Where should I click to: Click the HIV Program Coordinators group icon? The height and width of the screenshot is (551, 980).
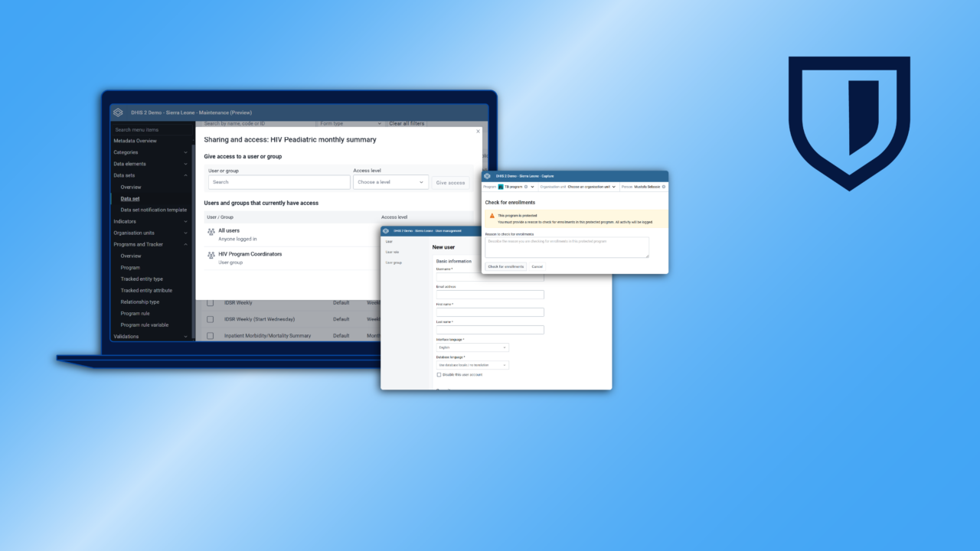coord(211,256)
